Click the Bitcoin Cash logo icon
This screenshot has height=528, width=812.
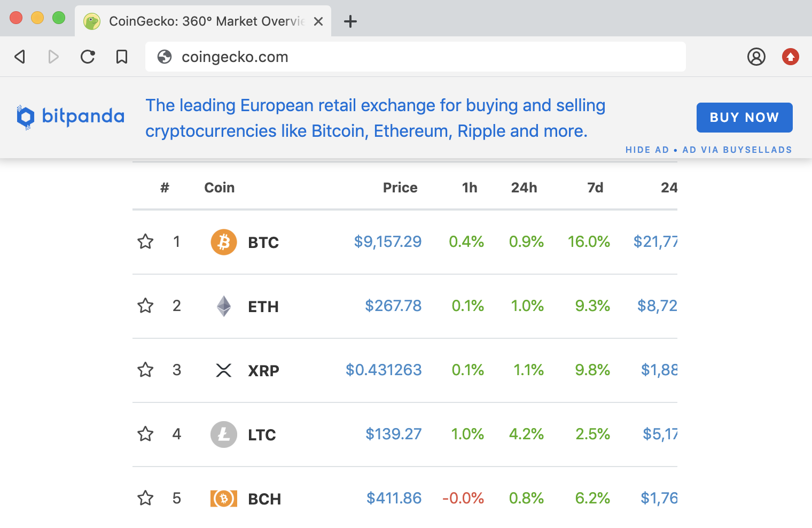[x=224, y=499]
